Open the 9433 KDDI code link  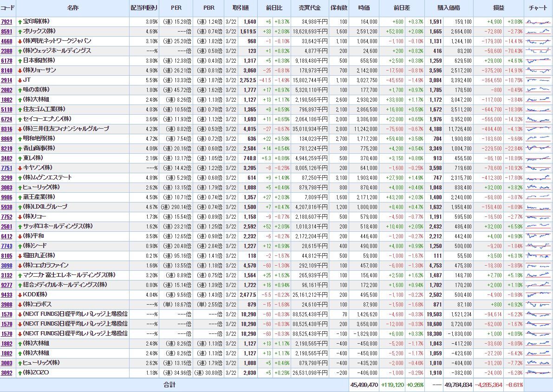point(7,294)
